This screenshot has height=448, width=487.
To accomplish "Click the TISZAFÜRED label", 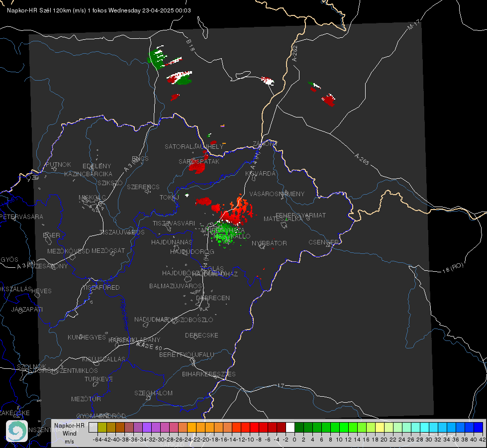I will [101, 288].
